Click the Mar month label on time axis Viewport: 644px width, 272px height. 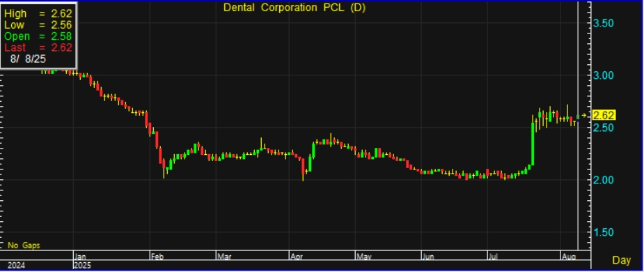click(x=224, y=257)
